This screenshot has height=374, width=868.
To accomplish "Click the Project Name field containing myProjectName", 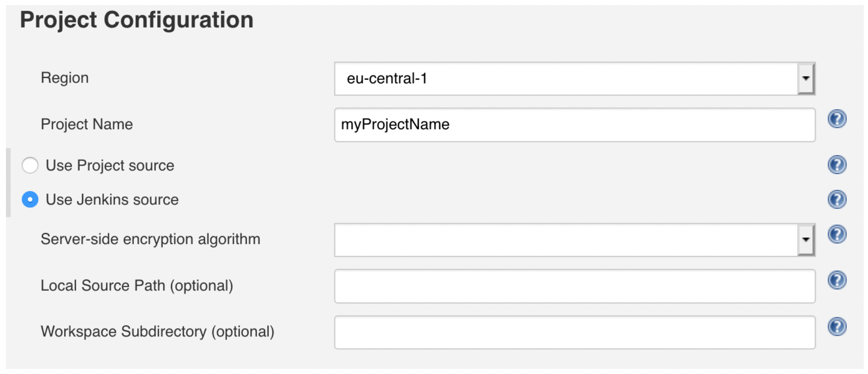I will 574,125.
